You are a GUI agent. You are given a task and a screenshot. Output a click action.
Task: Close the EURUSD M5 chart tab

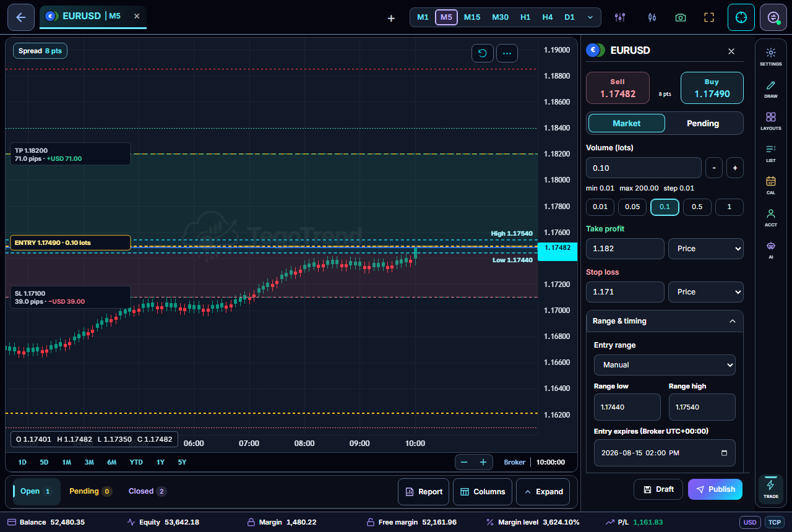tap(137, 16)
